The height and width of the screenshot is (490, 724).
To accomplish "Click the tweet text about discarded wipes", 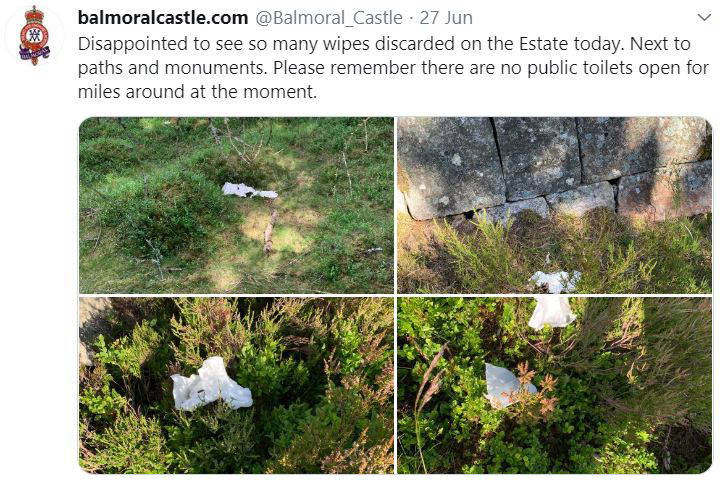I will 393,67.
